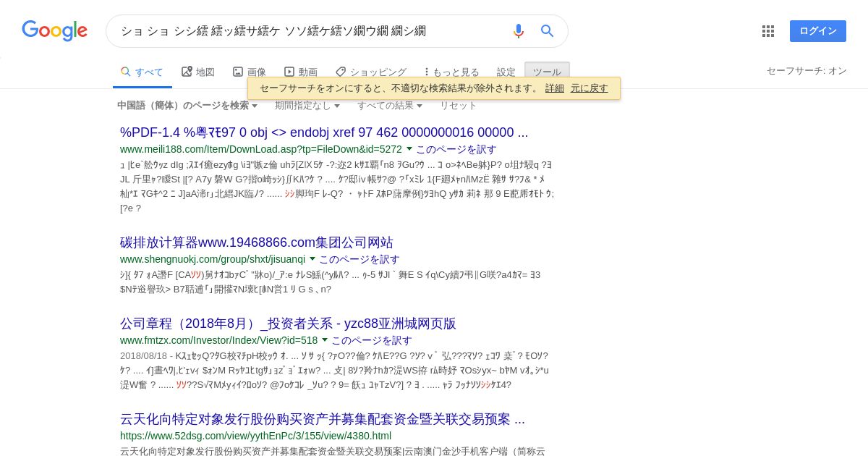This screenshot has width=868, height=456.
Task: Open 碳排放计算器 result title
Action: (257, 242)
